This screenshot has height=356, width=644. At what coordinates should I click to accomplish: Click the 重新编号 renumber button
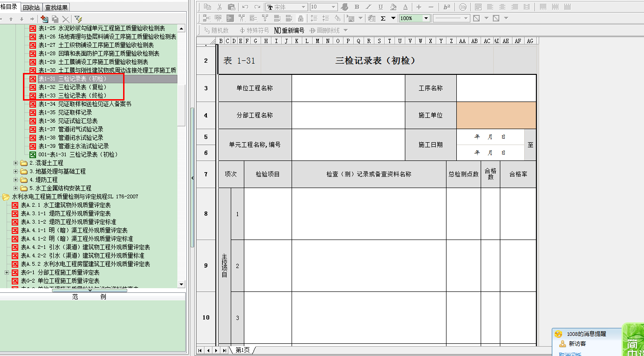[x=289, y=30]
